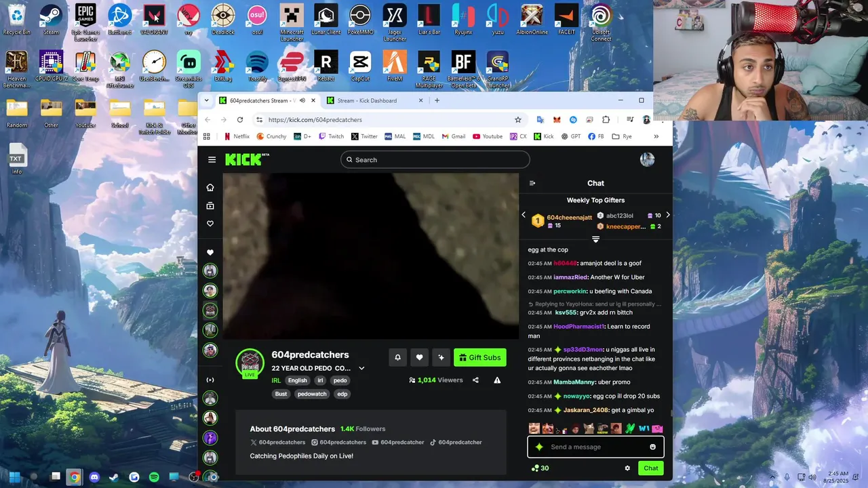Open the 604predcatcher TikTok link
The width and height of the screenshot is (868, 488).
pos(456,443)
